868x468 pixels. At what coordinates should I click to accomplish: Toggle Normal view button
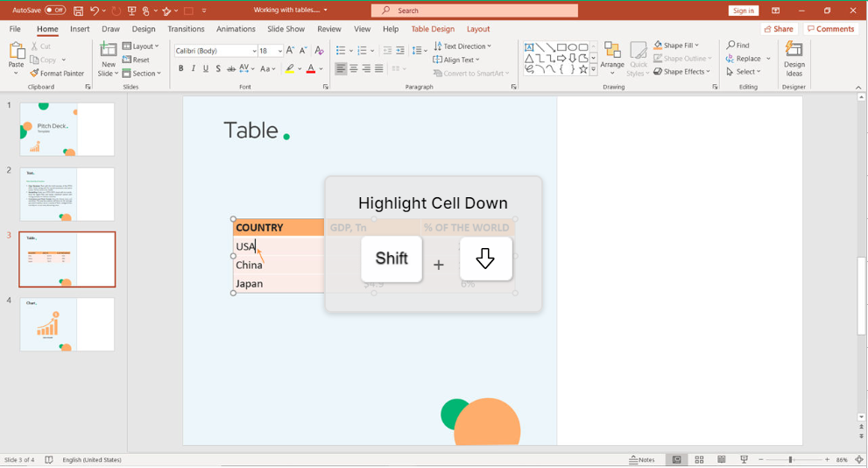676,460
